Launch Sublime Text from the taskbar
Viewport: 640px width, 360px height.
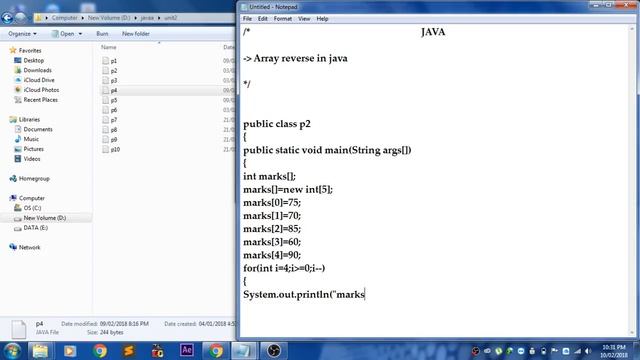[129, 351]
